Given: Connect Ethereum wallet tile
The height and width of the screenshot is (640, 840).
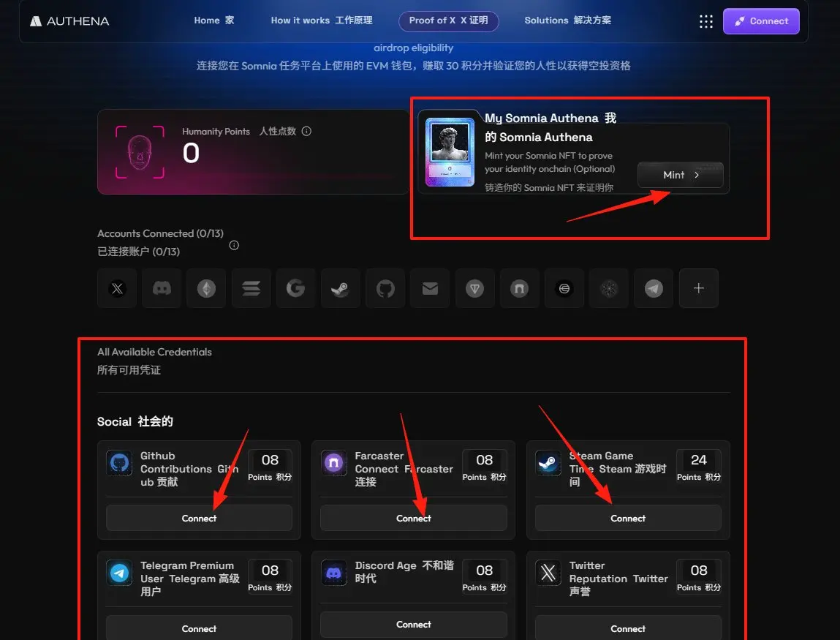Looking at the screenshot, I should pos(206,288).
